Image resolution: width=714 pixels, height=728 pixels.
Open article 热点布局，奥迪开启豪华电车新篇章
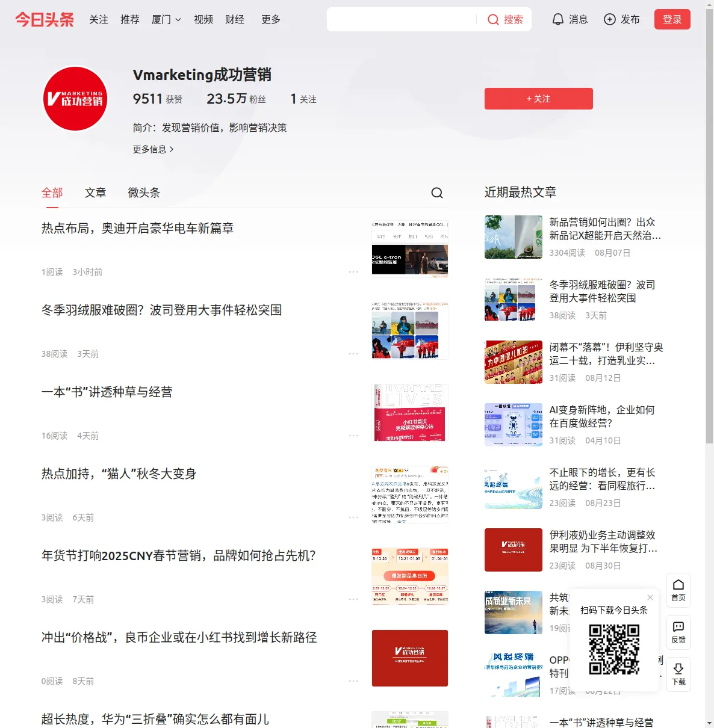pos(137,229)
